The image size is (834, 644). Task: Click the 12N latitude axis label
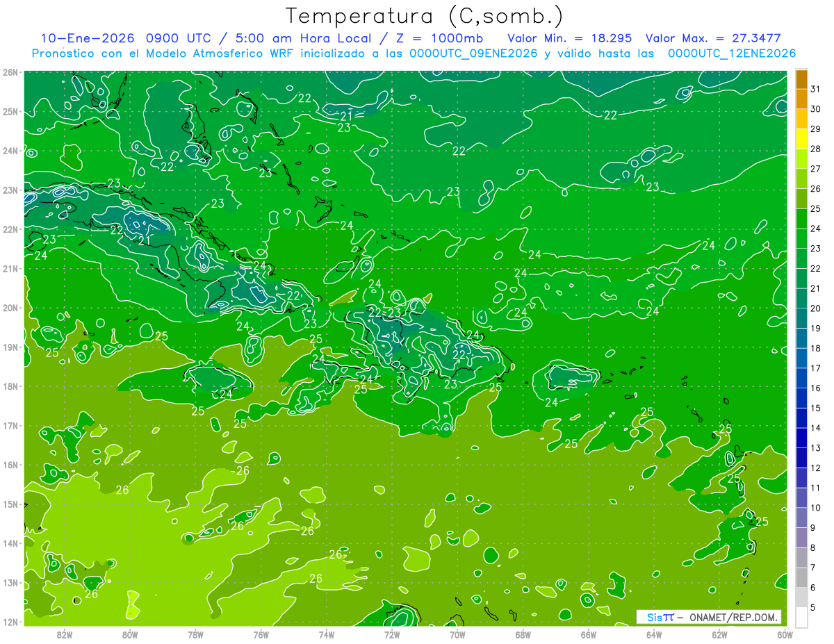click(x=10, y=622)
